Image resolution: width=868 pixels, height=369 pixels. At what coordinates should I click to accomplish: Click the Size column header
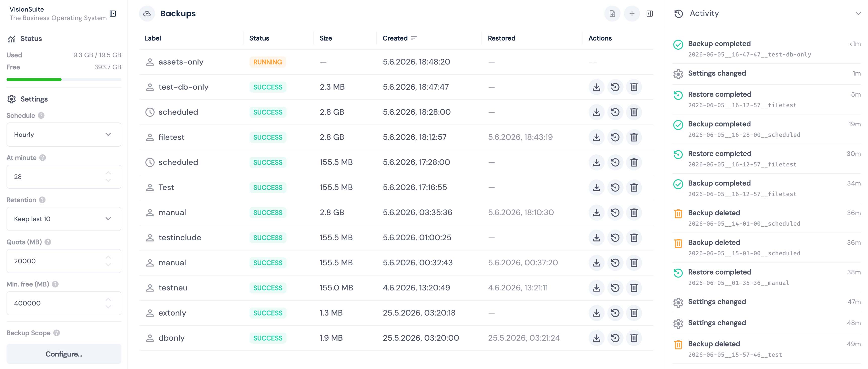[x=326, y=38]
